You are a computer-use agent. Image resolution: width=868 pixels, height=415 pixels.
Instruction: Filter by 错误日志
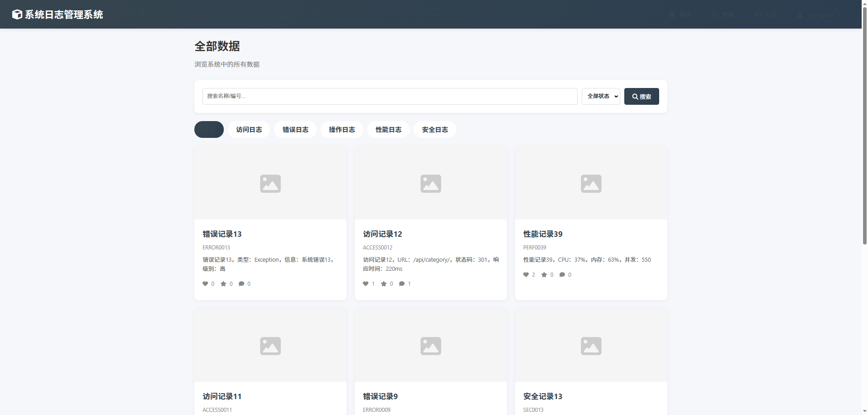[x=295, y=129]
